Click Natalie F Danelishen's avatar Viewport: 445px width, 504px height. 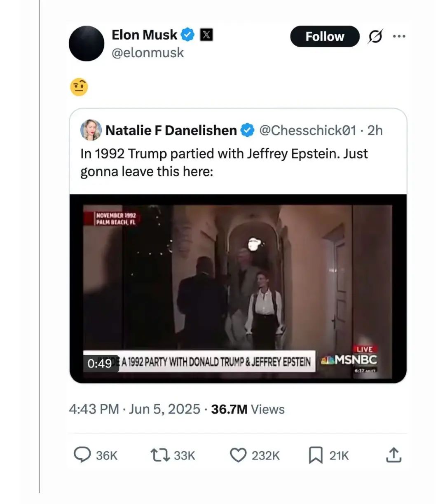91,130
